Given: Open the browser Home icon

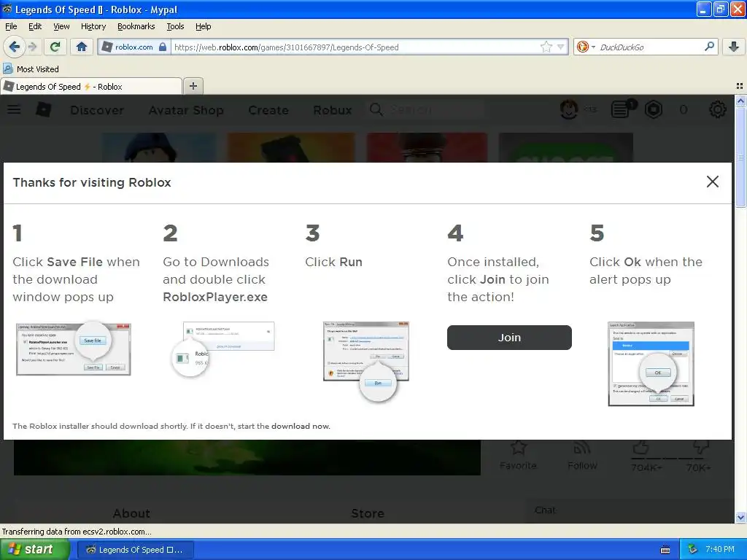Looking at the screenshot, I should coord(82,47).
